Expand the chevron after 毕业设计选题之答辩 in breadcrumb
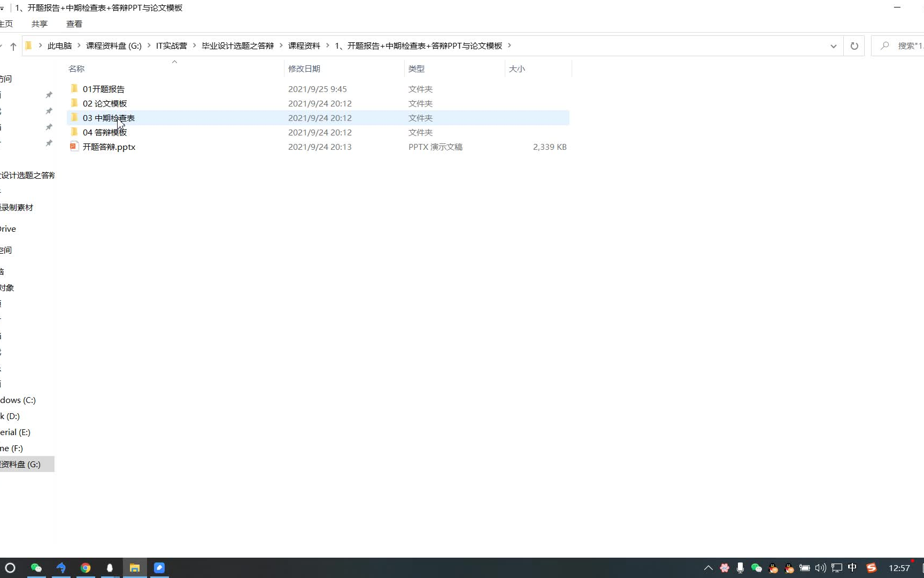The width and height of the screenshot is (924, 578). pos(281,45)
